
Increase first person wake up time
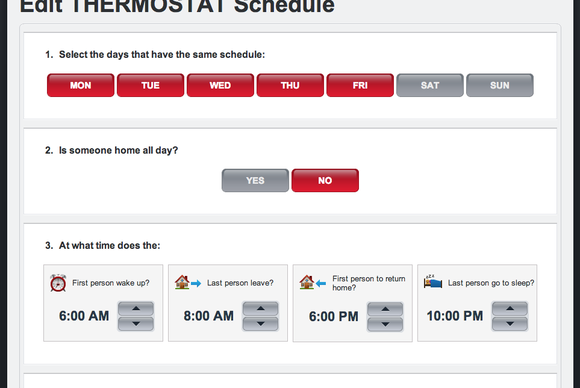(x=136, y=308)
